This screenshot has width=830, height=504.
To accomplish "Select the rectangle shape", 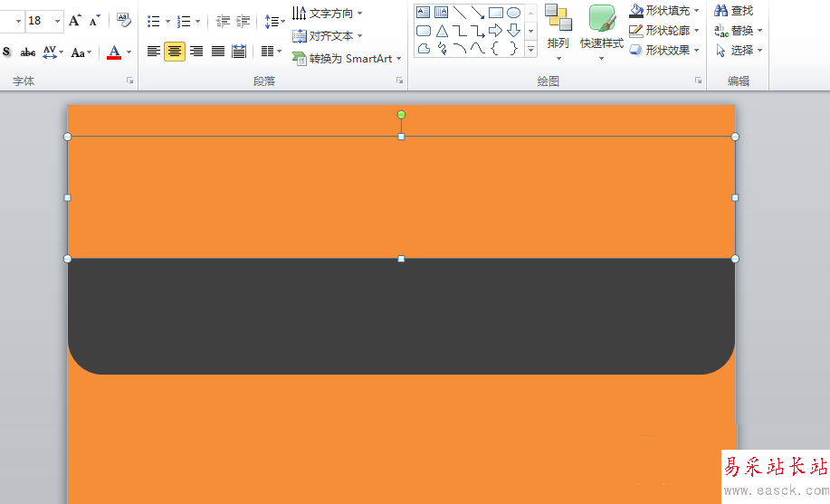I will 496,12.
